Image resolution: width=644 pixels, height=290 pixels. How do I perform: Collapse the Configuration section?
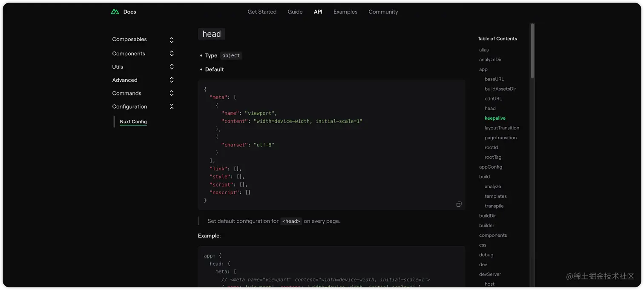click(x=172, y=106)
